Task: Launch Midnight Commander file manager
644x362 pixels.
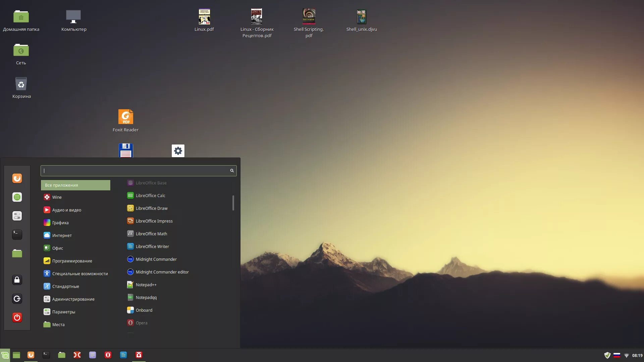Action: 156,259
